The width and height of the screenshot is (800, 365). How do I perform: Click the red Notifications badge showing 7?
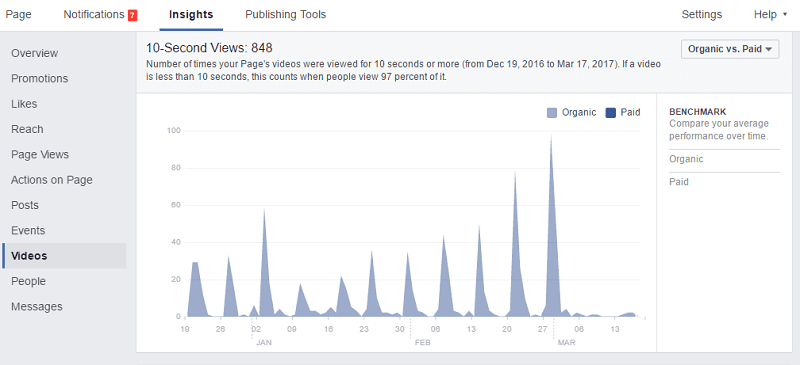[x=132, y=15]
